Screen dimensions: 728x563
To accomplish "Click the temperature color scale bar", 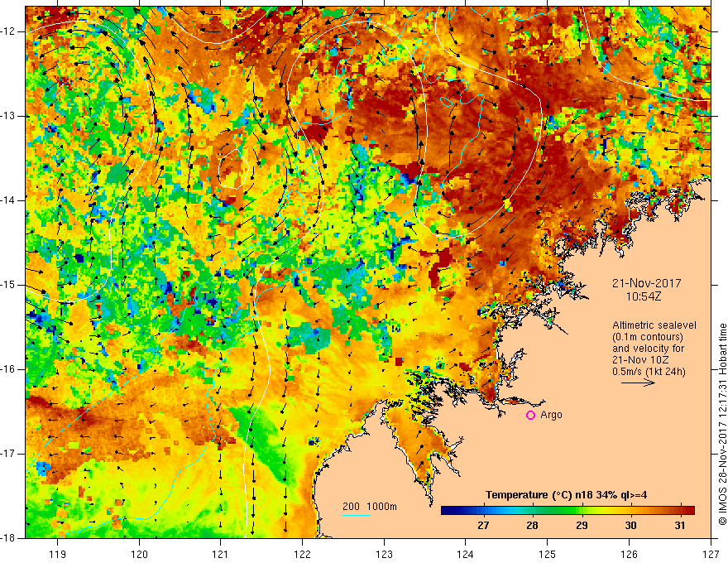I will click(568, 511).
